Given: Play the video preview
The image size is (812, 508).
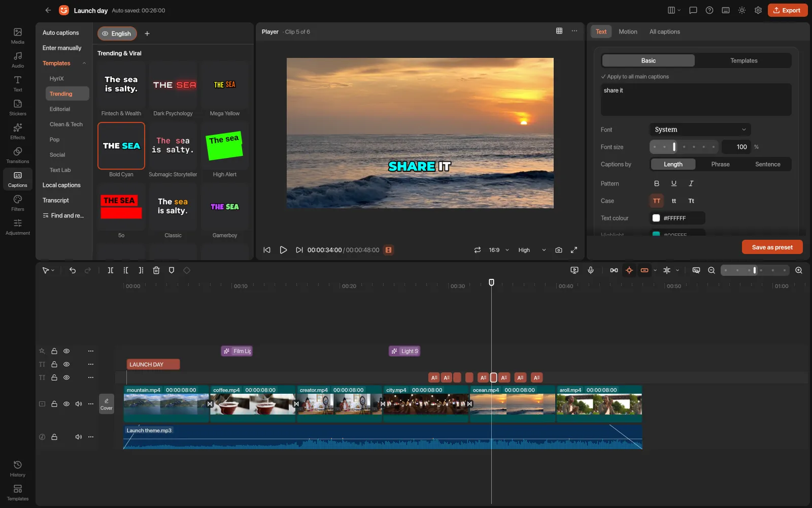Looking at the screenshot, I should pos(283,250).
